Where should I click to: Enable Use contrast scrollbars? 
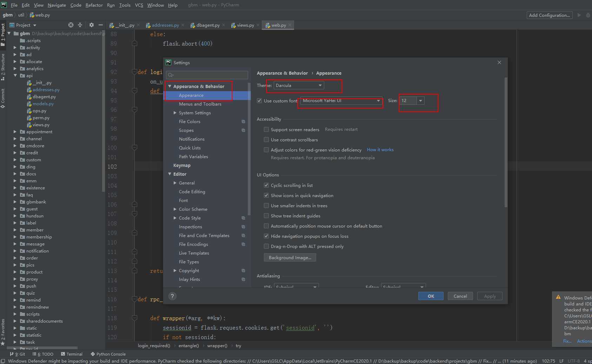(266, 140)
